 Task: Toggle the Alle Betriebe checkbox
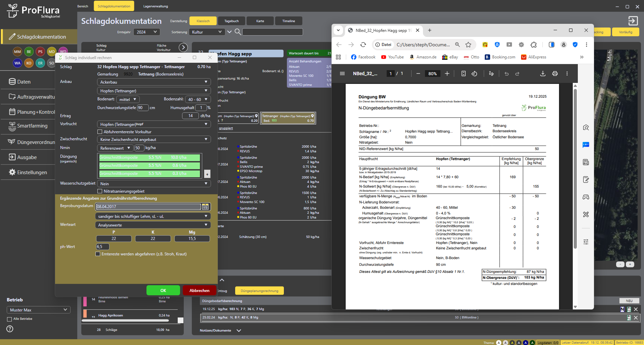coord(9,319)
